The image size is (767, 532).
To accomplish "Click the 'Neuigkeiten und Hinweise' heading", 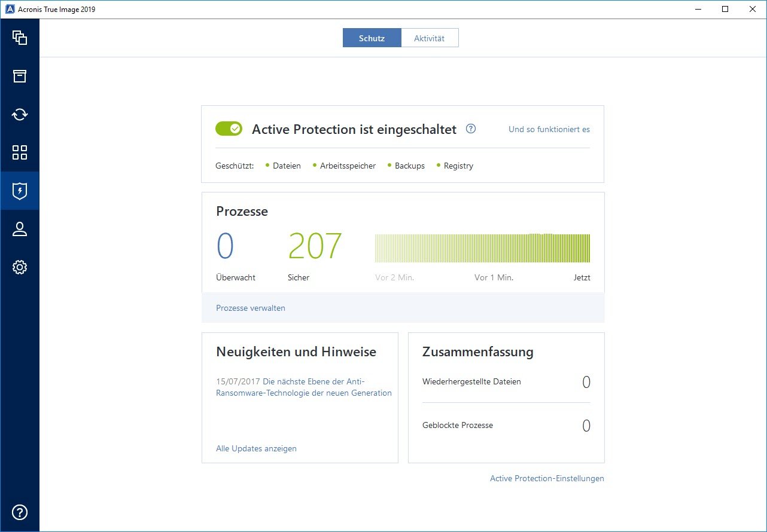I will coord(296,352).
